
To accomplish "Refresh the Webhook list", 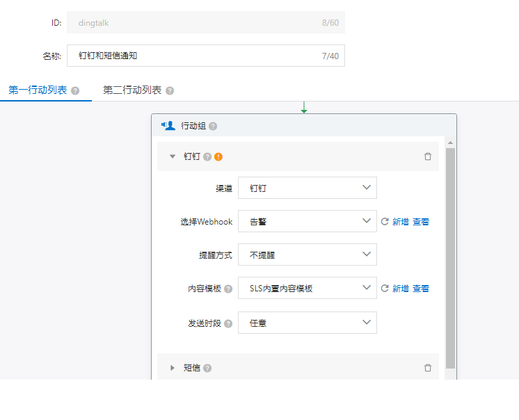I will 385,222.
